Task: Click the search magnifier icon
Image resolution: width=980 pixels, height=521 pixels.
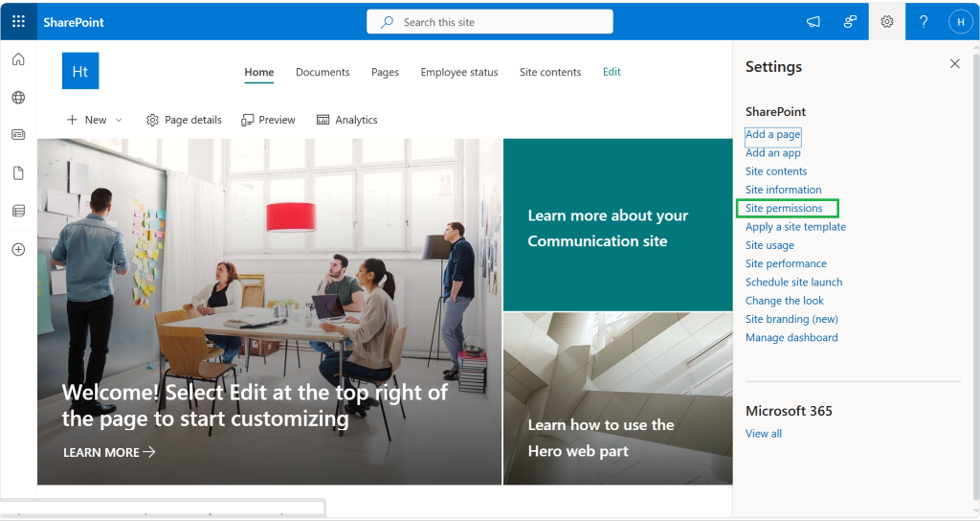Action: coord(387,22)
